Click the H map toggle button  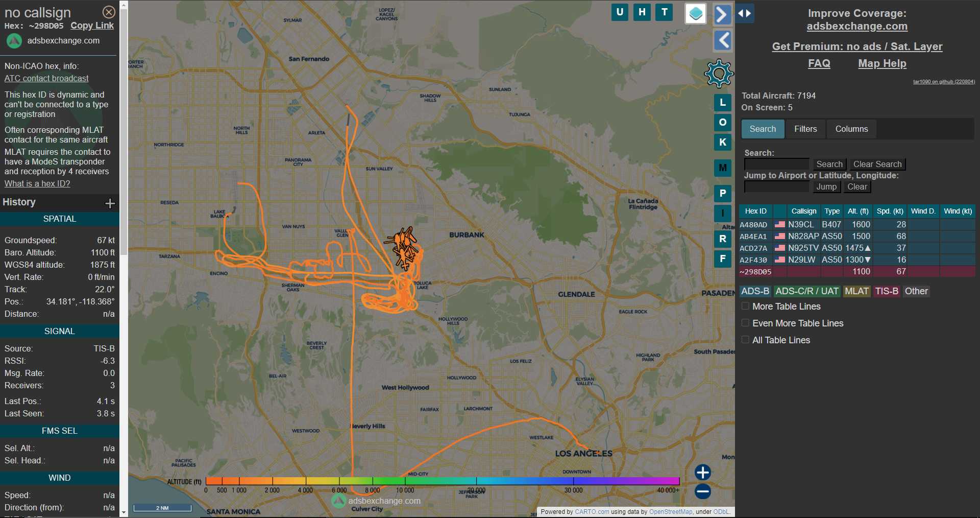tap(642, 12)
